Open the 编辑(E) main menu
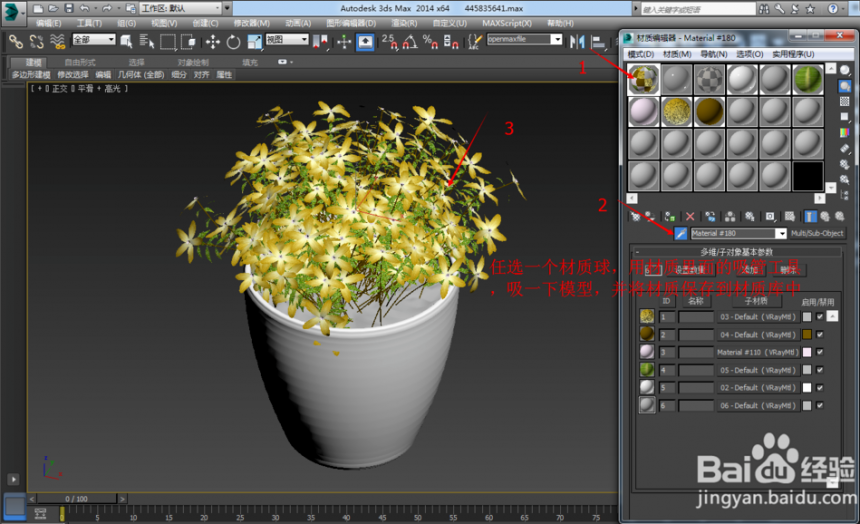Image resolution: width=860 pixels, height=524 pixels. pyautogui.click(x=48, y=23)
